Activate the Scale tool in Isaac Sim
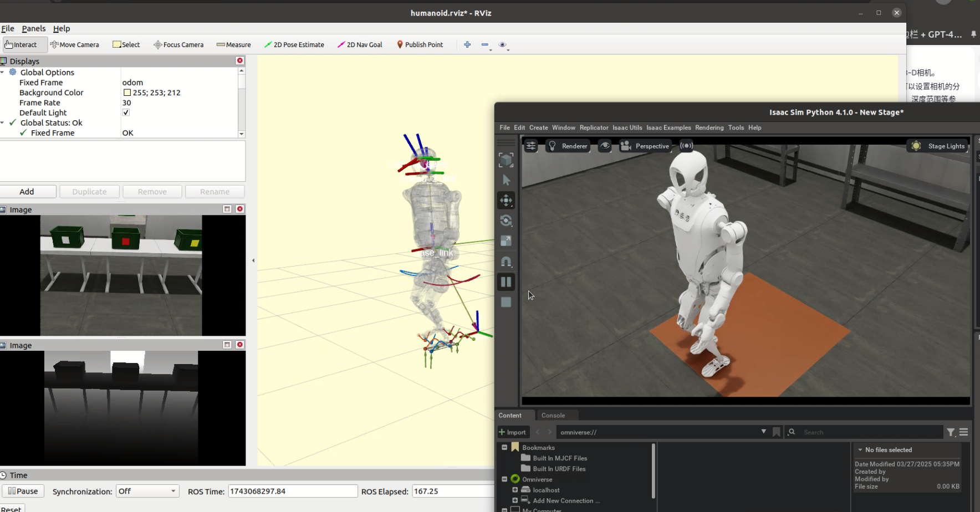 506,241
